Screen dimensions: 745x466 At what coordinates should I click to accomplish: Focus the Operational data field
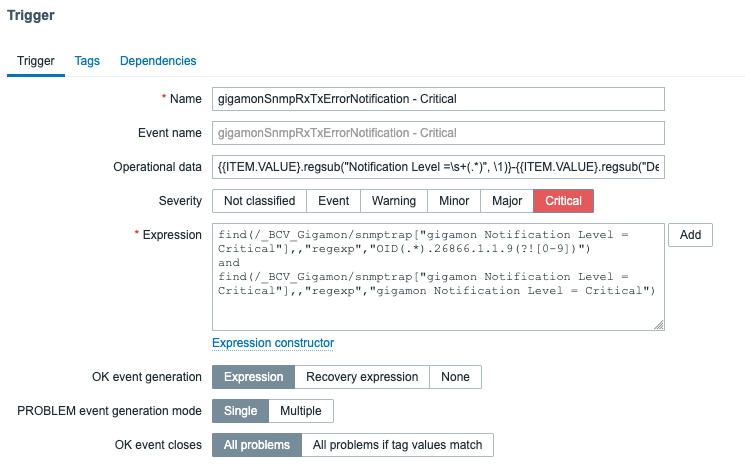tap(438, 167)
